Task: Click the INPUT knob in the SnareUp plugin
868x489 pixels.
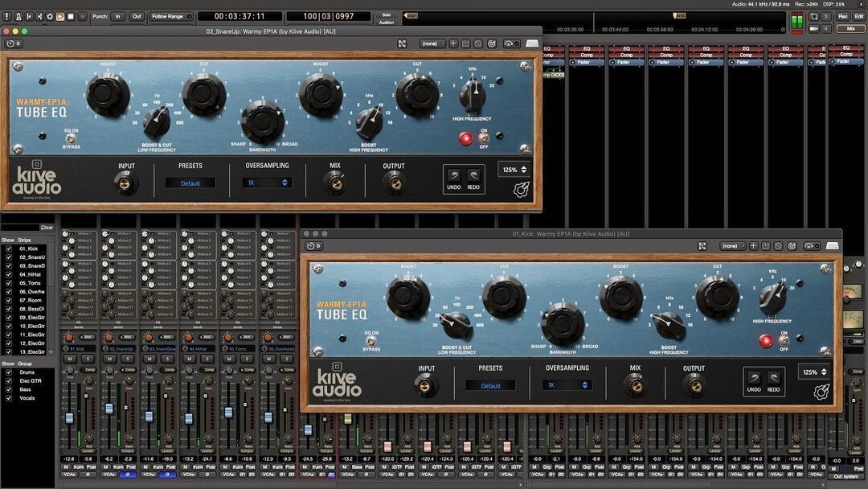Action: point(125,183)
